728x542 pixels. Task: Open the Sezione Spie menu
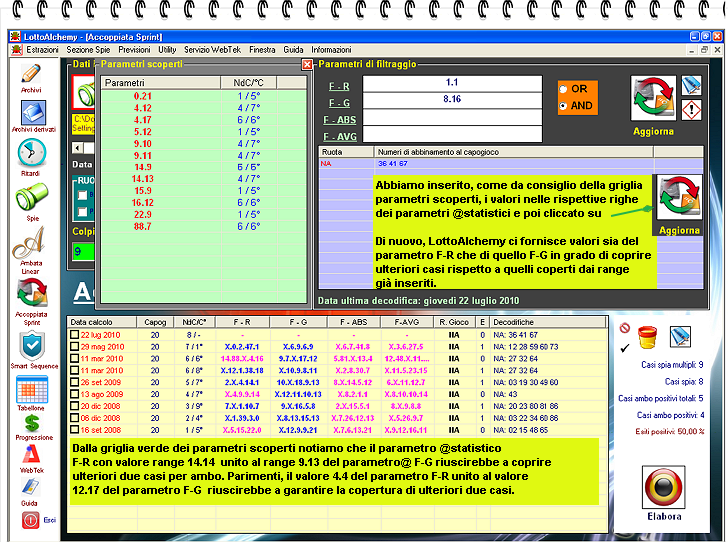click(88, 50)
